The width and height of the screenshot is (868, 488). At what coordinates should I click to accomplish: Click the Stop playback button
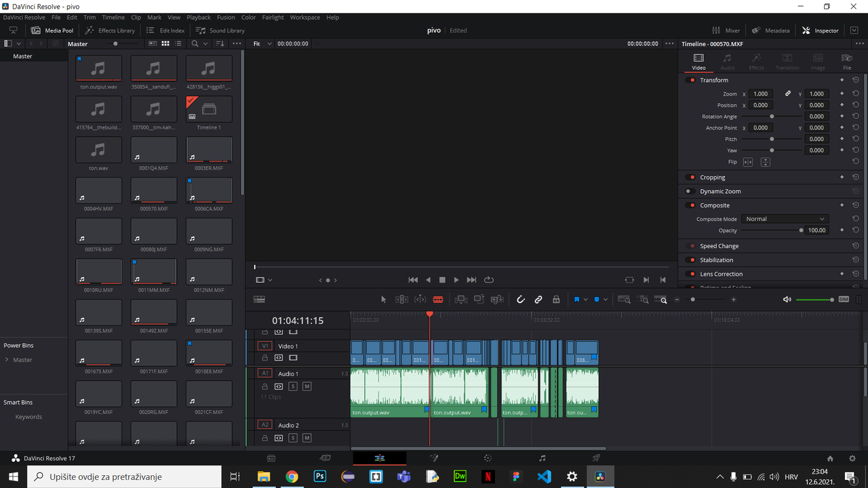click(x=442, y=280)
